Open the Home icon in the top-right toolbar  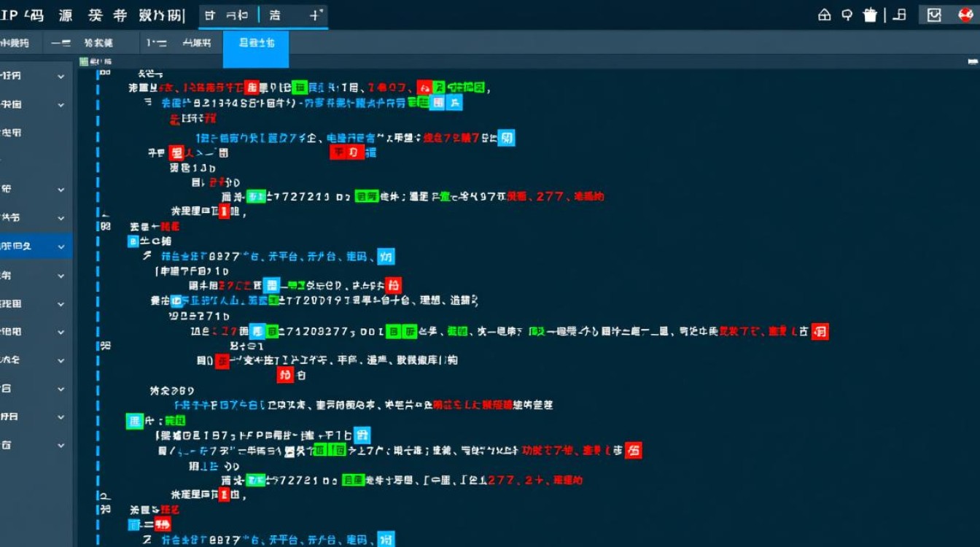[x=823, y=14]
